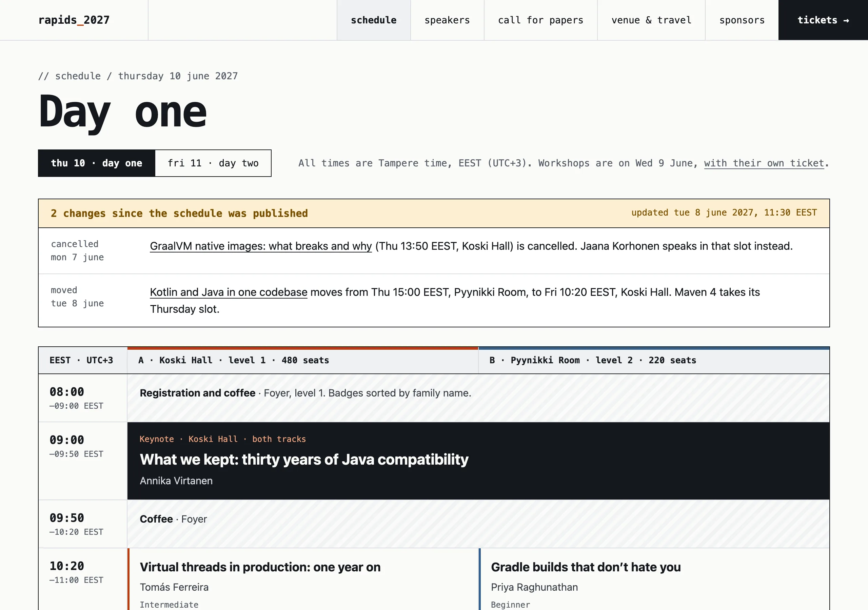Open 'Virtual threads in production' talk

tap(260, 567)
